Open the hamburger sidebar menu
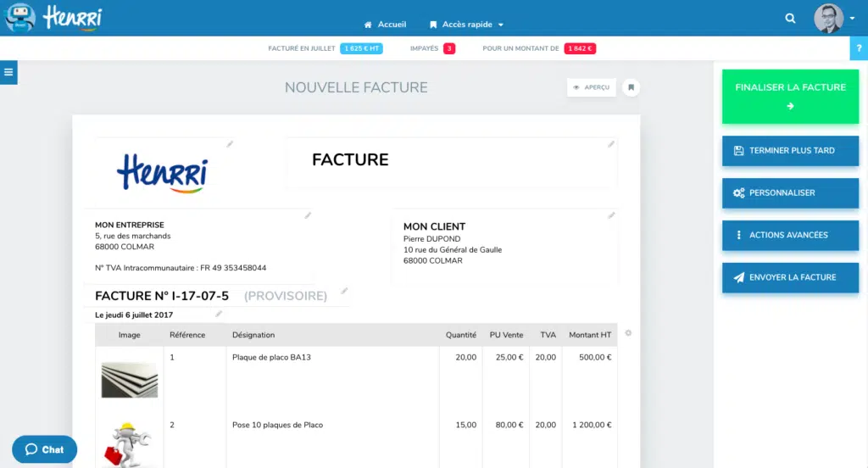The height and width of the screenshot is (468, 868). click(x=8, y=73)
